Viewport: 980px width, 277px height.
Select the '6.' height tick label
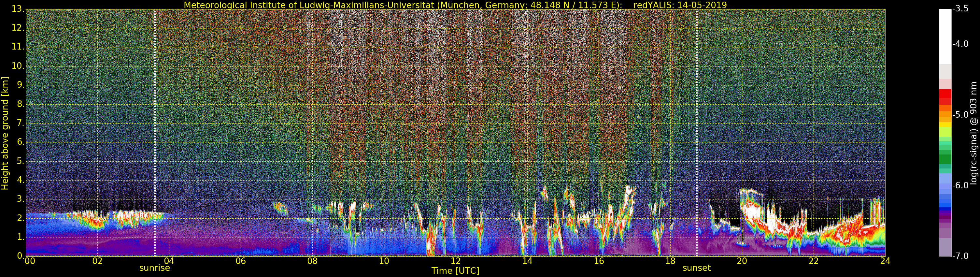pos(21,142)
